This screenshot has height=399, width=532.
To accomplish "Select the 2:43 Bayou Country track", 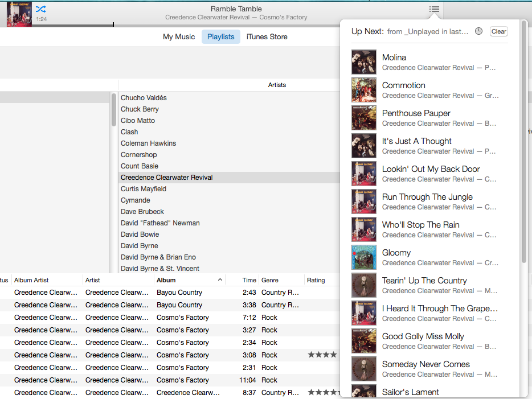I will [x=170, y=292].
